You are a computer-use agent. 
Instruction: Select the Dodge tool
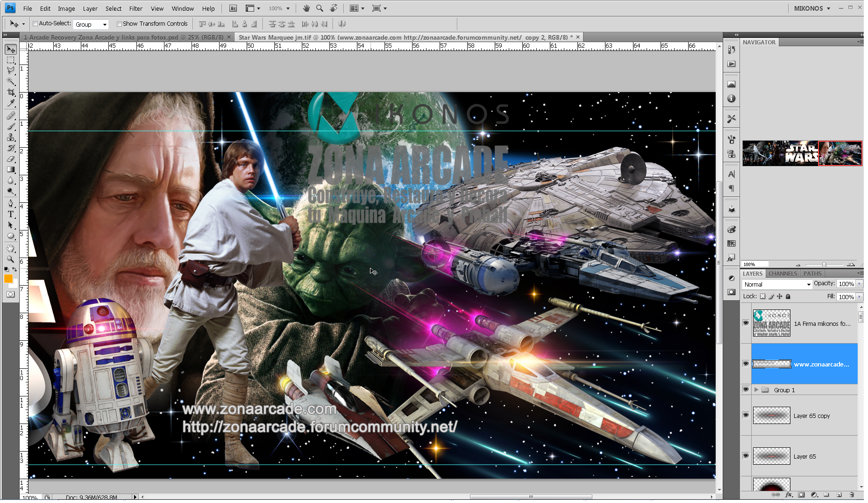click(11, 191)
